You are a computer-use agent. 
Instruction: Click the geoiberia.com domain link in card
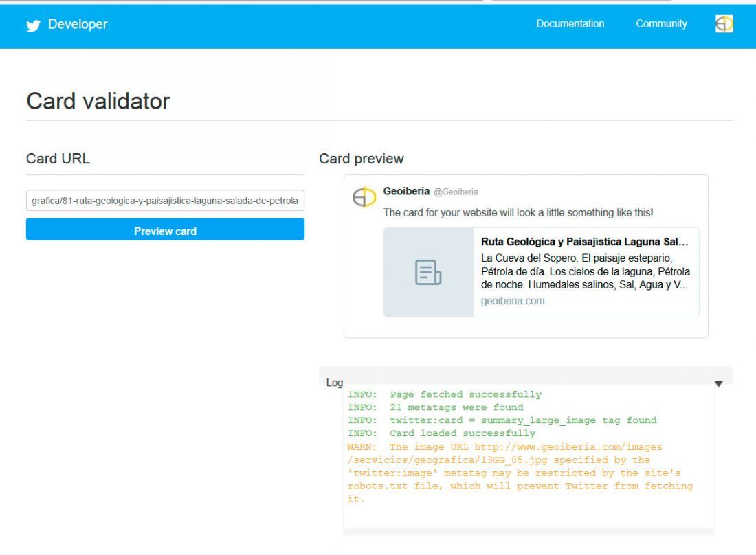pos(513,301)
